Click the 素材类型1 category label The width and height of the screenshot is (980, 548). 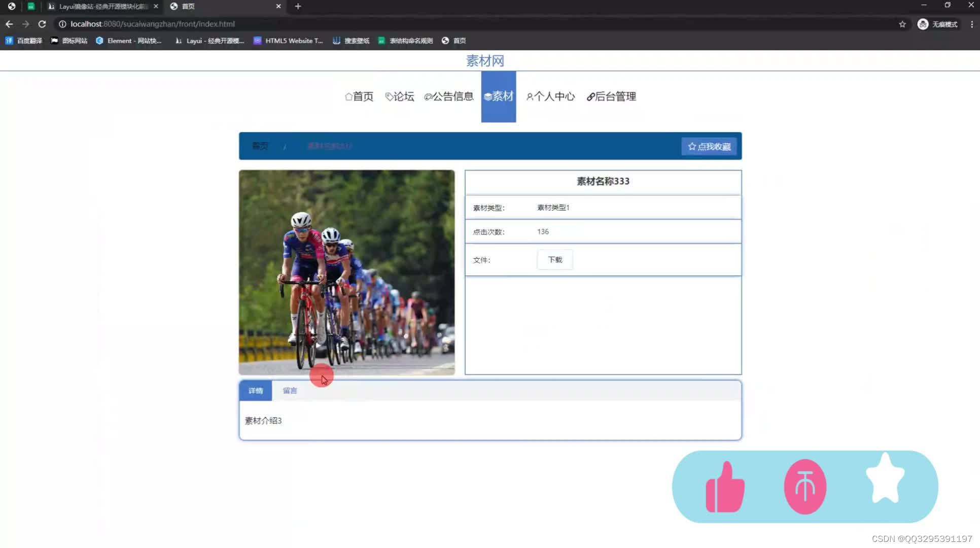(553, 208)
